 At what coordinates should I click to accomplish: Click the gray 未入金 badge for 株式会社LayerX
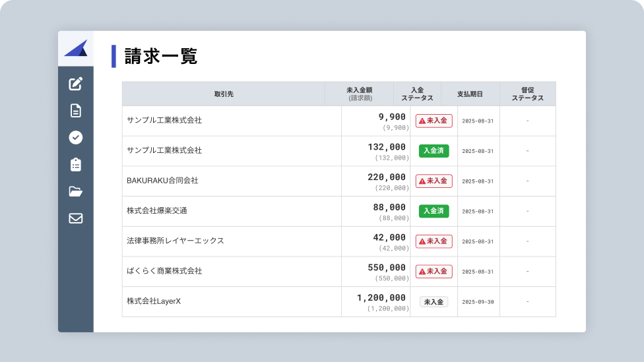pos(434,302)
